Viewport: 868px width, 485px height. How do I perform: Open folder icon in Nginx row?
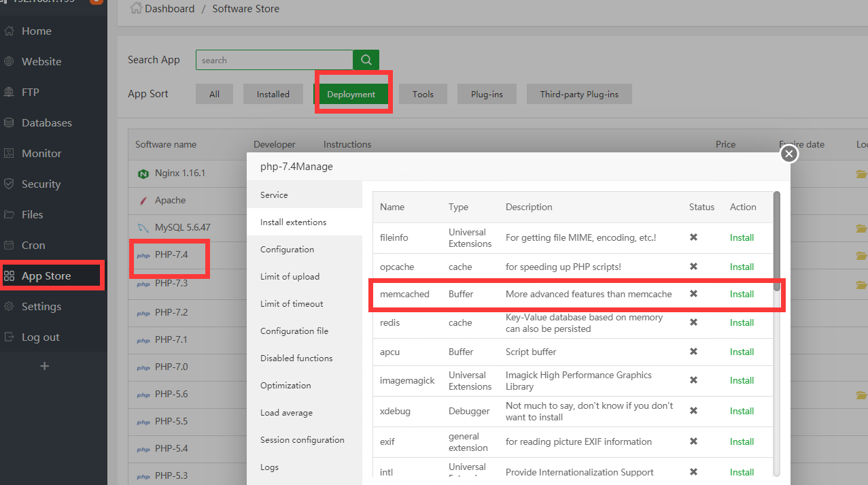click(x=861, y=174)
